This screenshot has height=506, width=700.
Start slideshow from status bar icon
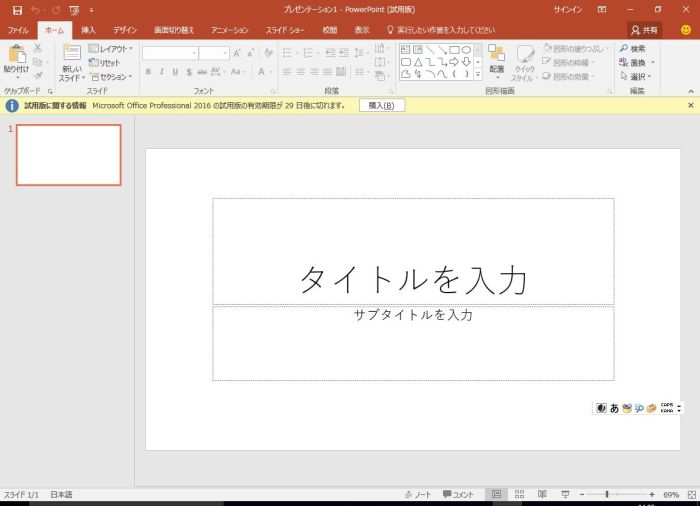(565, 494)
